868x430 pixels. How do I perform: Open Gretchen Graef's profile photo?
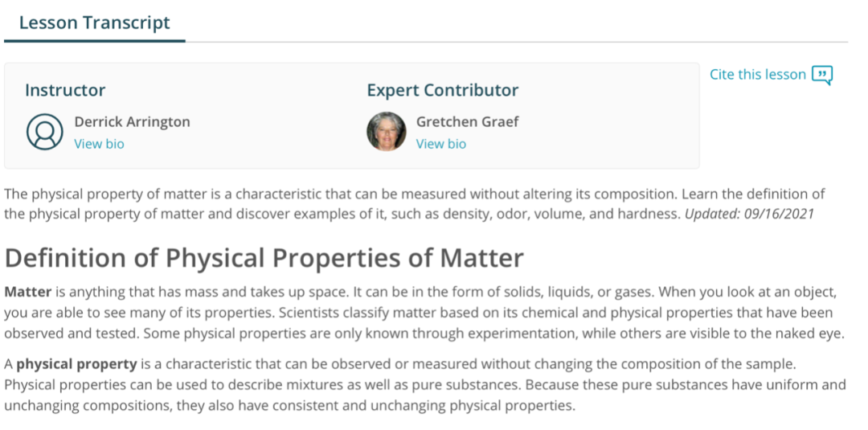pyautogui.click(x=387, y=132)
